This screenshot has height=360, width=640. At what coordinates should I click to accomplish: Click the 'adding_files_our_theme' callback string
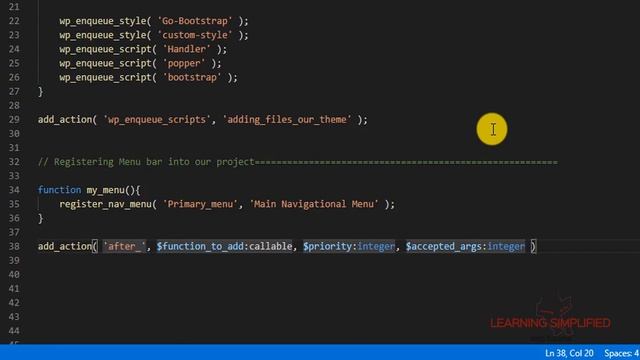coord(287,120)
